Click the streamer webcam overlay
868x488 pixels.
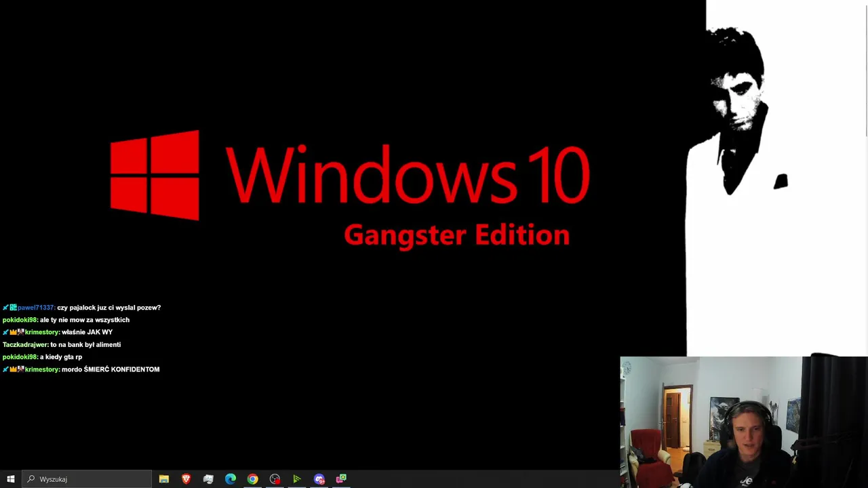[x=744, y=422]
